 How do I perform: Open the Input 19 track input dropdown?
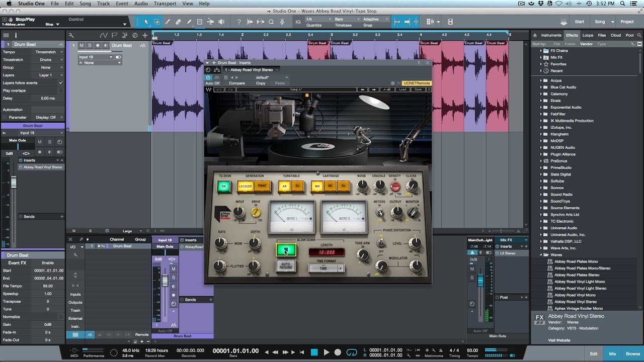(x=96, y=57)
